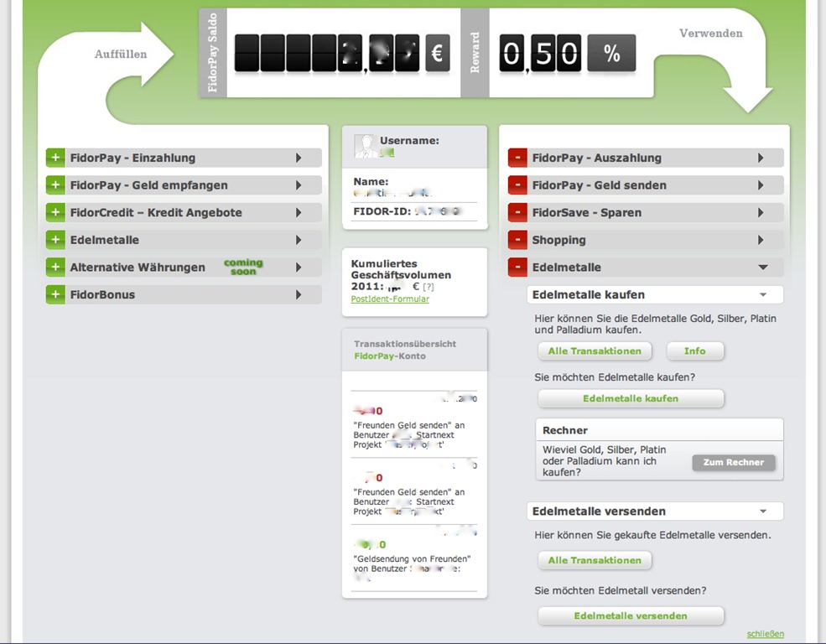Click the Auffüllen arrow label
This screenshot has width=826, height=644.
tap(121, 55)
